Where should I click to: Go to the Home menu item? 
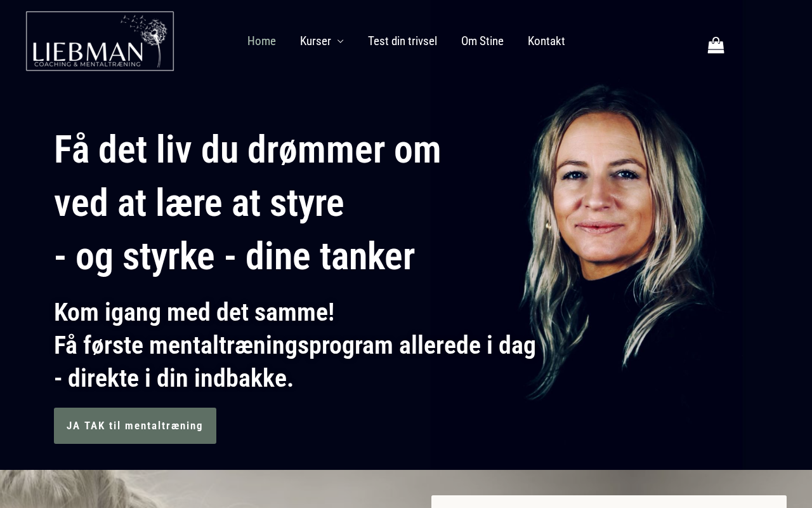click(x=261, y=41)
